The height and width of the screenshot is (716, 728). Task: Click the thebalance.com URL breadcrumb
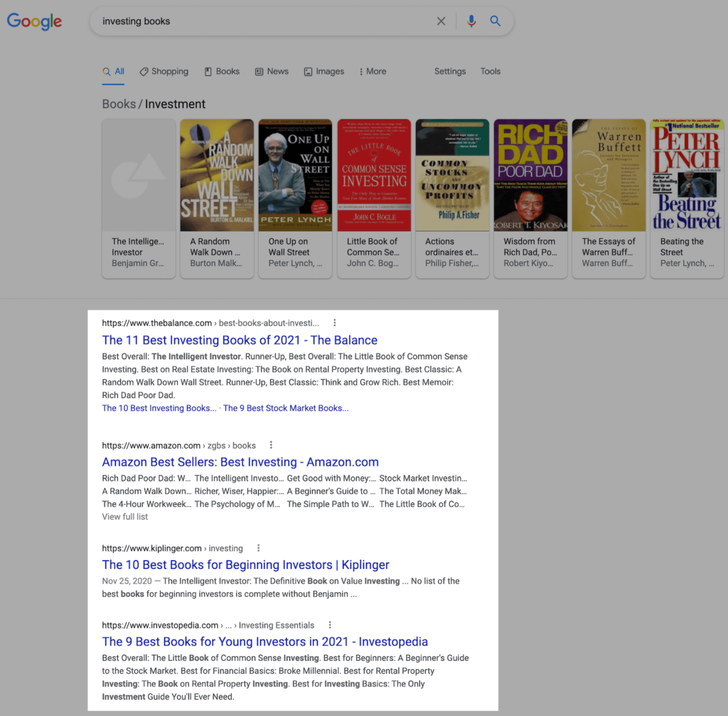[210, 323]
